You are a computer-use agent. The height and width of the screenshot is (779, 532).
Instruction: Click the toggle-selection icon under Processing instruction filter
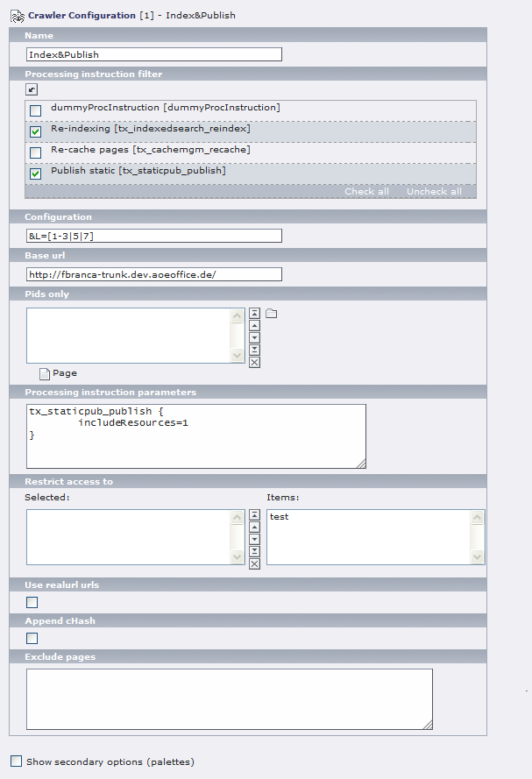(x=32, y=89)
